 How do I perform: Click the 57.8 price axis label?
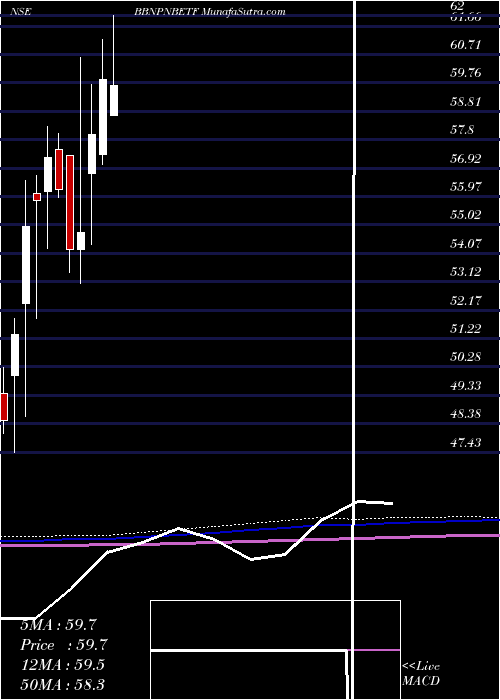[463, 130]
